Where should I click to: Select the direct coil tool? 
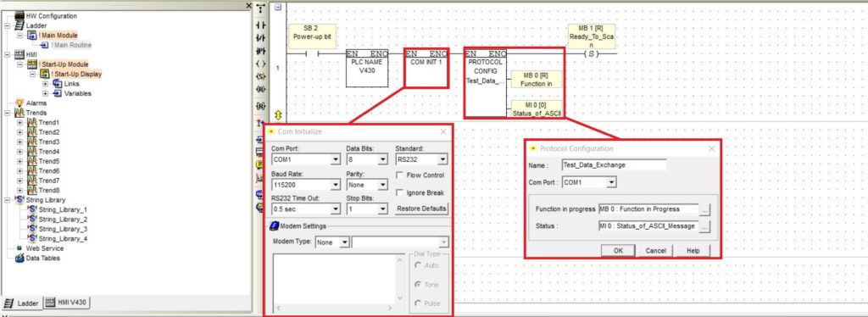[261, 63]
